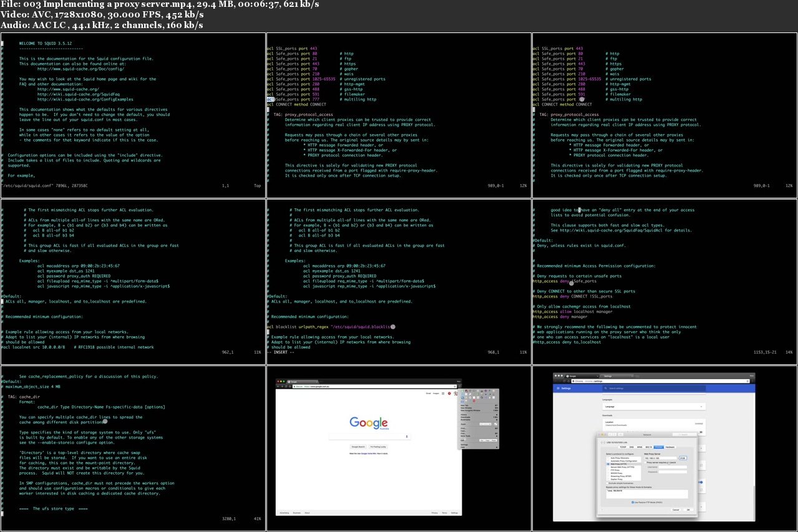Open the frame showing acl localnet src 10.0.0.0/8

(x=133, y=282)
